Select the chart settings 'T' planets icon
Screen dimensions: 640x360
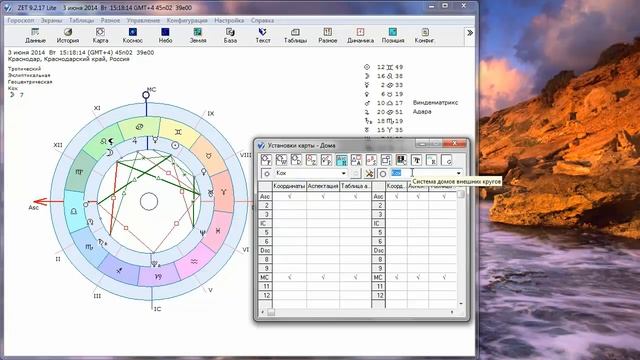pyautogui.click(x=266, y=160)
